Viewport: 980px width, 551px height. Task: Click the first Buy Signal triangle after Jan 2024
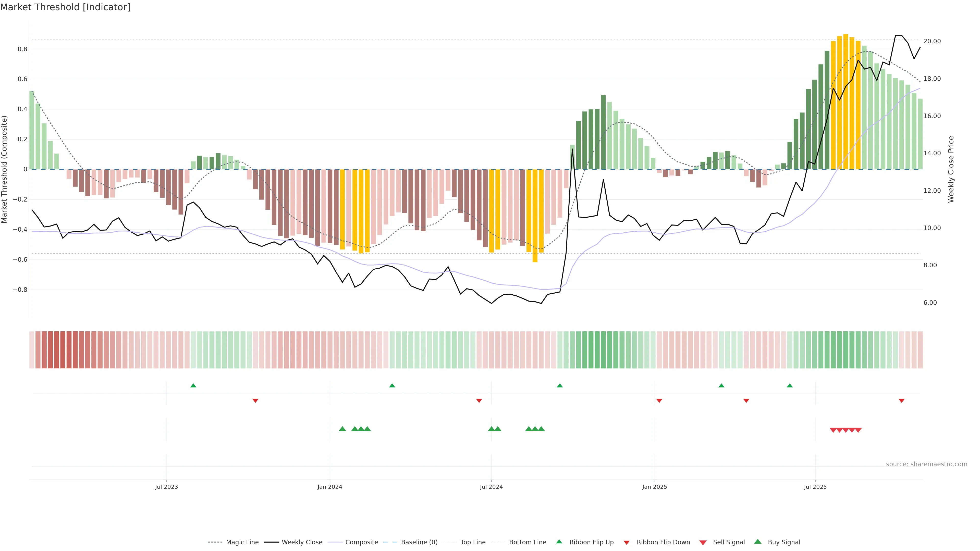[342, 429]
